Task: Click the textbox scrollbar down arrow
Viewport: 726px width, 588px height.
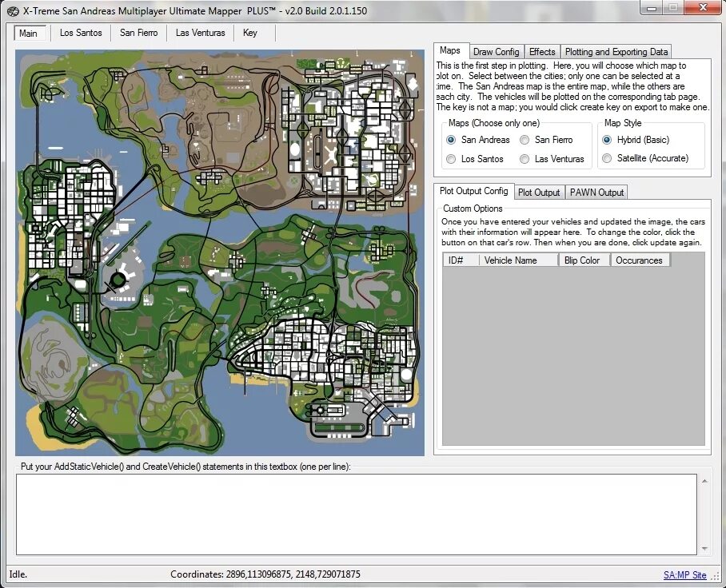Action: (704, 549)
